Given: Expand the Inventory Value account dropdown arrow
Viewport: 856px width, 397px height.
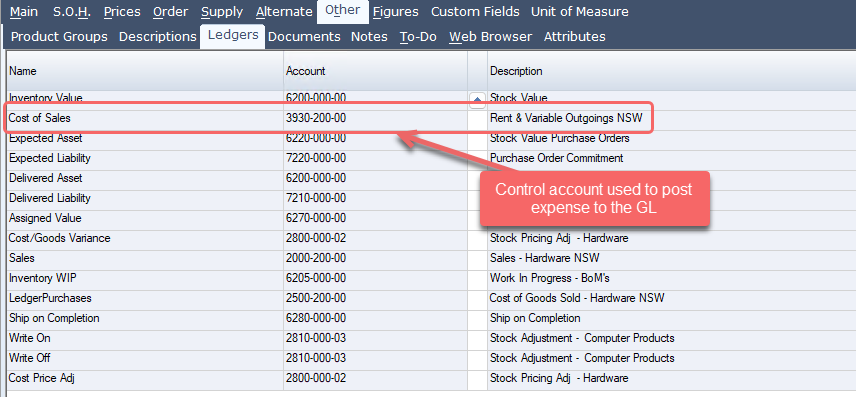Looking at the screenshot, I should click(x=477, y=99).
